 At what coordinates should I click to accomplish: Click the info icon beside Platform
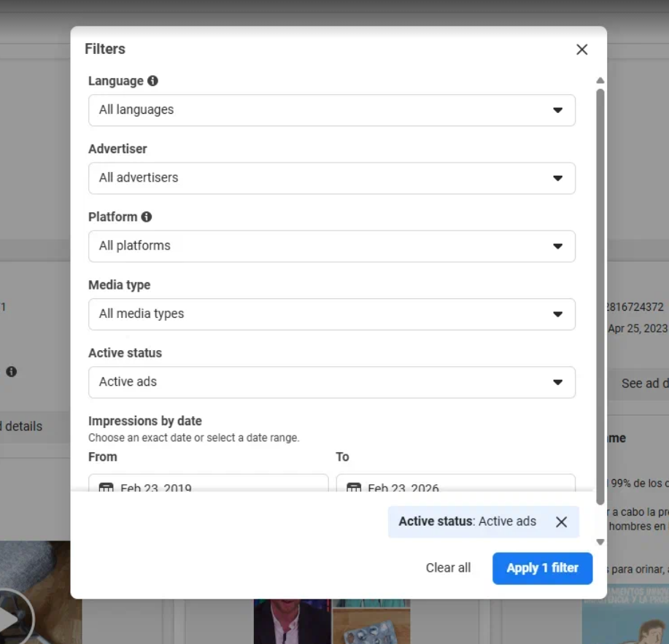[x=147, y=217]
